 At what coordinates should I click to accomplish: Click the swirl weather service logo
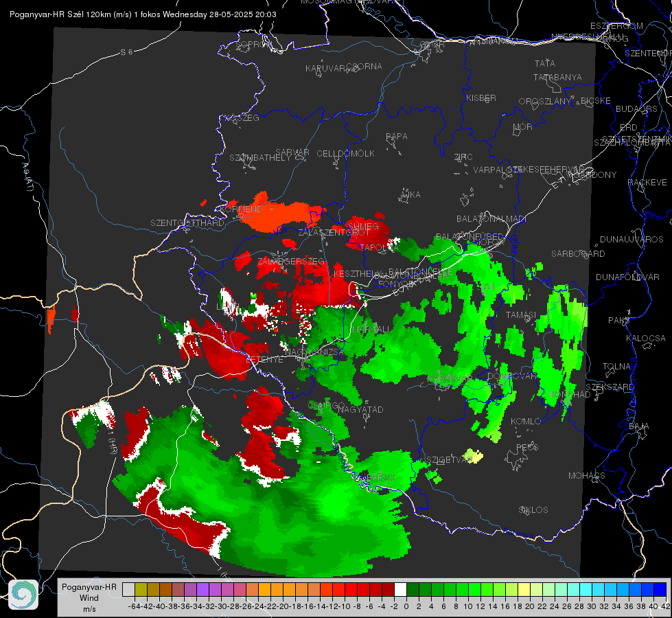(x=23, y=595)
